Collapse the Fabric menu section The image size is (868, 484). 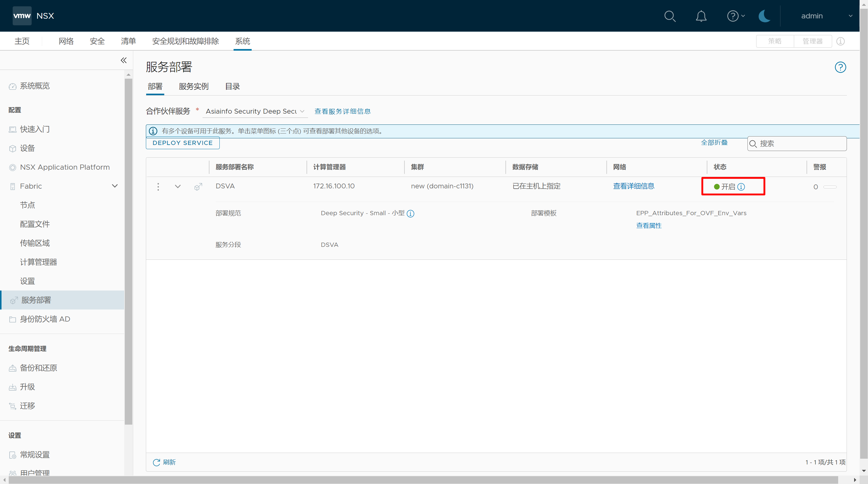point(115,186)
